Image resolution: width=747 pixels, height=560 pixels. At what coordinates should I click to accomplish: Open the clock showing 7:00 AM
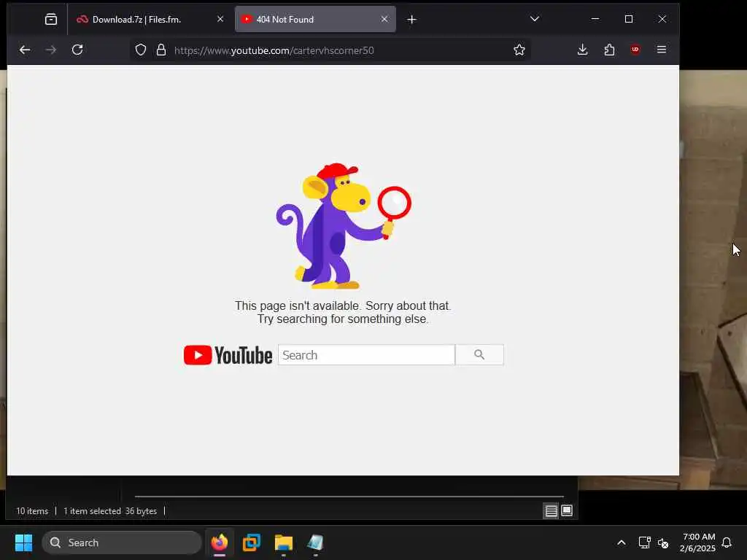tap(698, 542)
